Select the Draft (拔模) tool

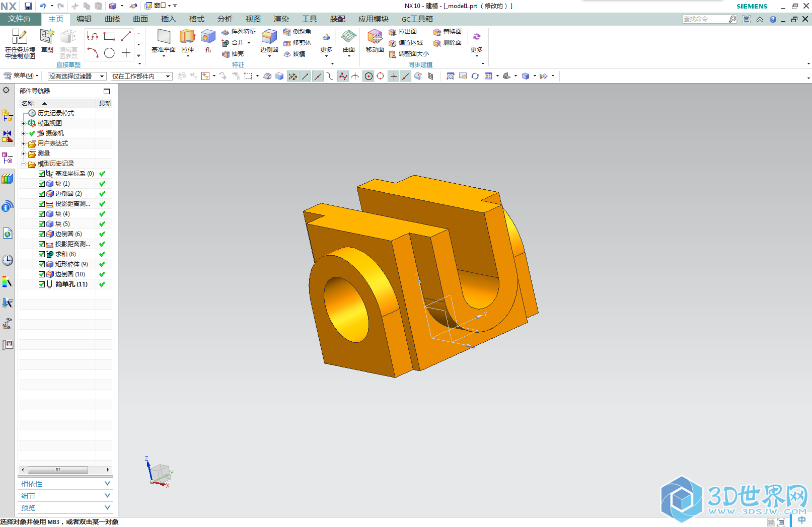pos(294,54)
